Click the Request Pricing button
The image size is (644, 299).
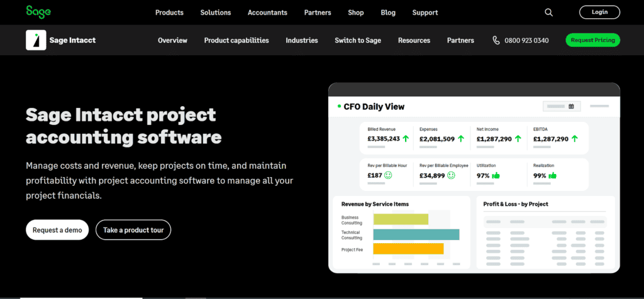[x=592, y=40]
